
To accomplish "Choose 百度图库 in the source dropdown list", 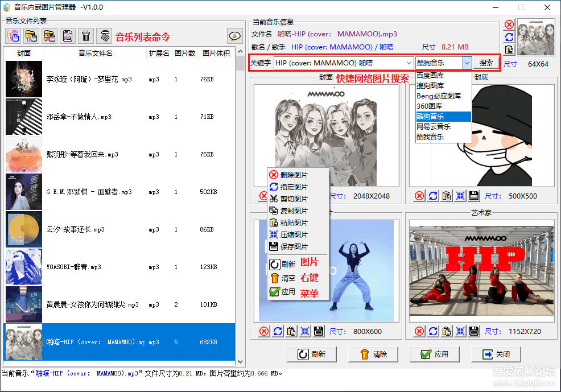I will click(x=430, y=76).
